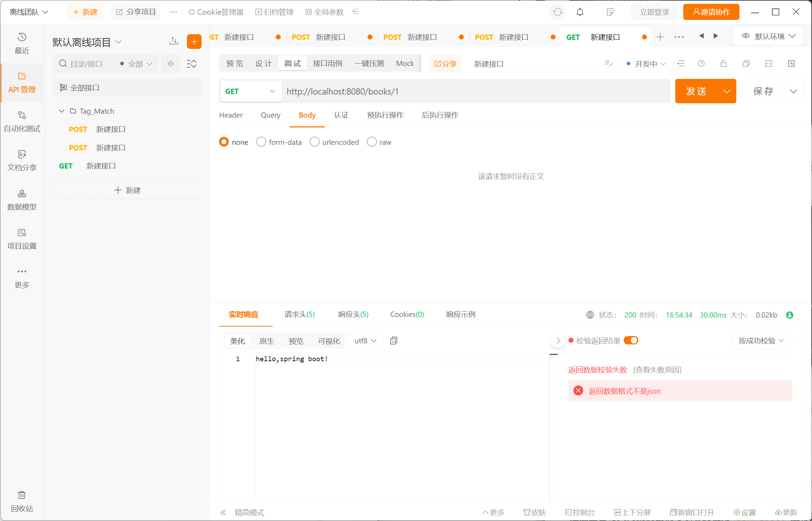Click the copy response content icon
The image size is (812, 521).
pyautogui.click(x=394, y=341)
